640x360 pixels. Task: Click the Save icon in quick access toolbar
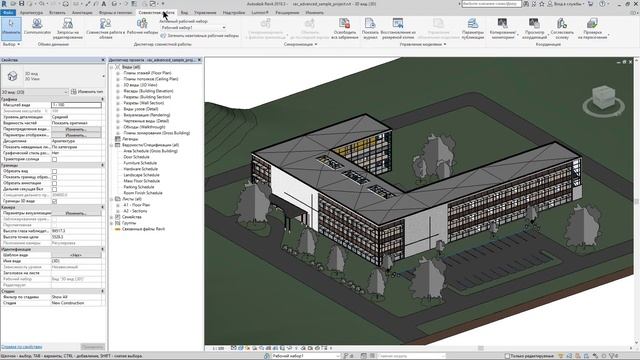22,4
